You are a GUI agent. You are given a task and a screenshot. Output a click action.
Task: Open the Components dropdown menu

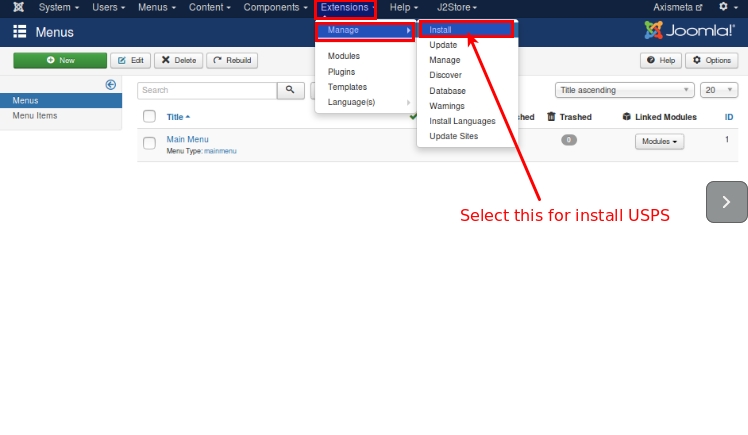click(275, 7)
